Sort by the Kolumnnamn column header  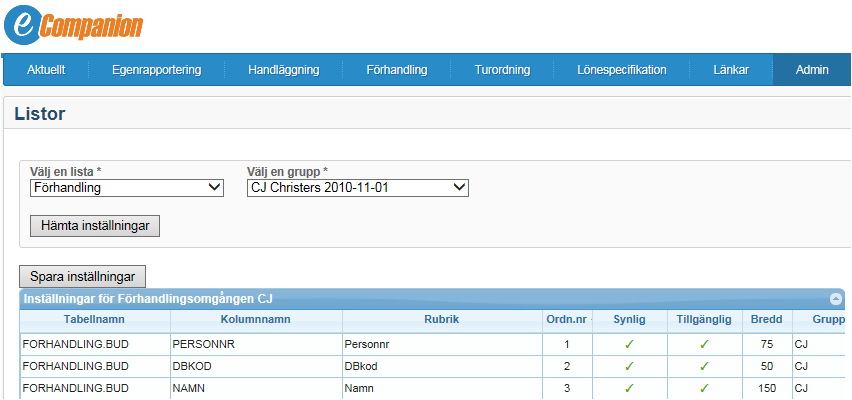coord(256,319)
